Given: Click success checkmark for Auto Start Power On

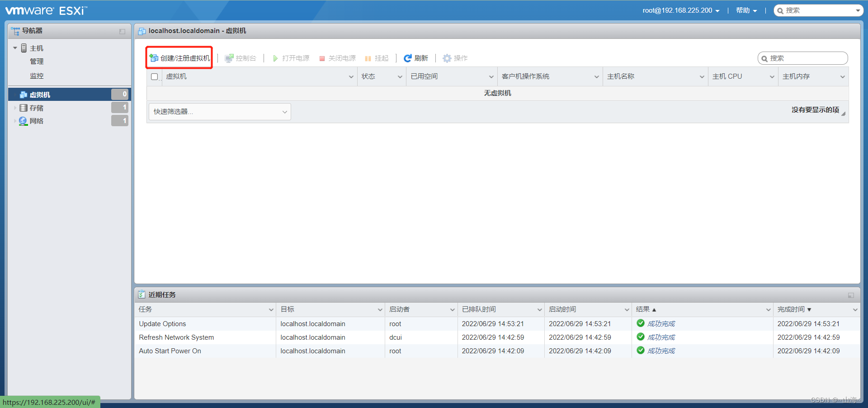Looking at the screenshot, I should (x=641, y=350).
